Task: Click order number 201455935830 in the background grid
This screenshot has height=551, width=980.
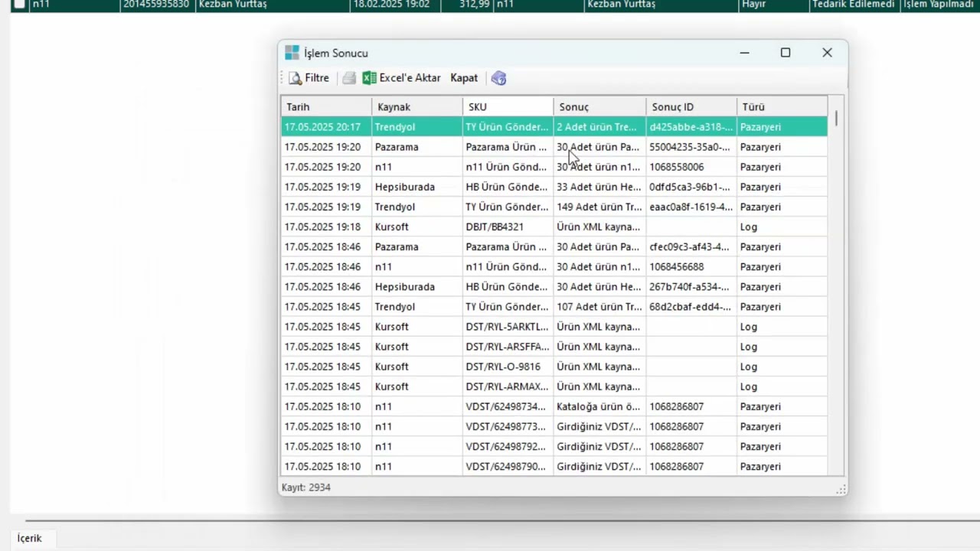Action: pos(156,5)
